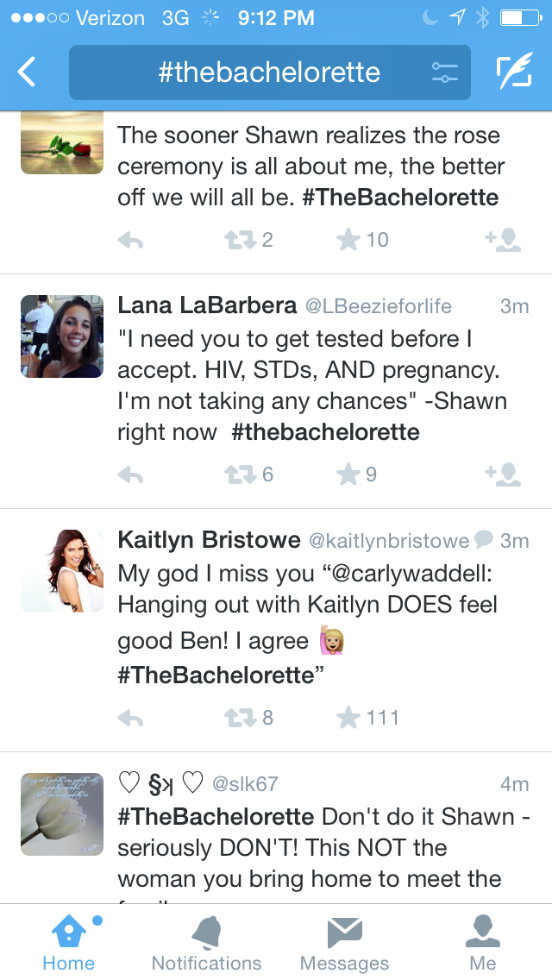
Task: Open the @slk67 username link
Action: click(x=245, y=784)
